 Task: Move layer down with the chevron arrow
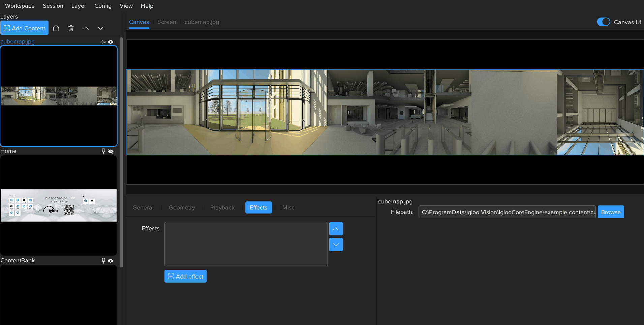pyautogui.click(x=100, y=28)
